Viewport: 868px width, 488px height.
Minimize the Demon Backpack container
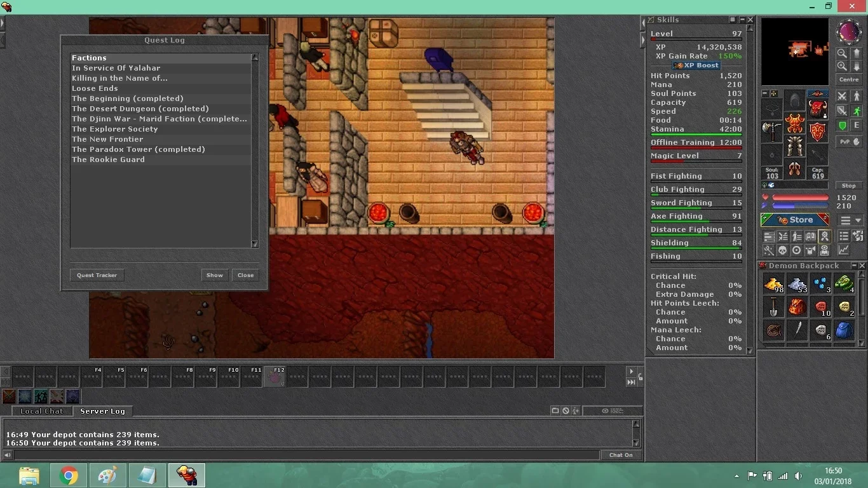(x=853, y=266)
